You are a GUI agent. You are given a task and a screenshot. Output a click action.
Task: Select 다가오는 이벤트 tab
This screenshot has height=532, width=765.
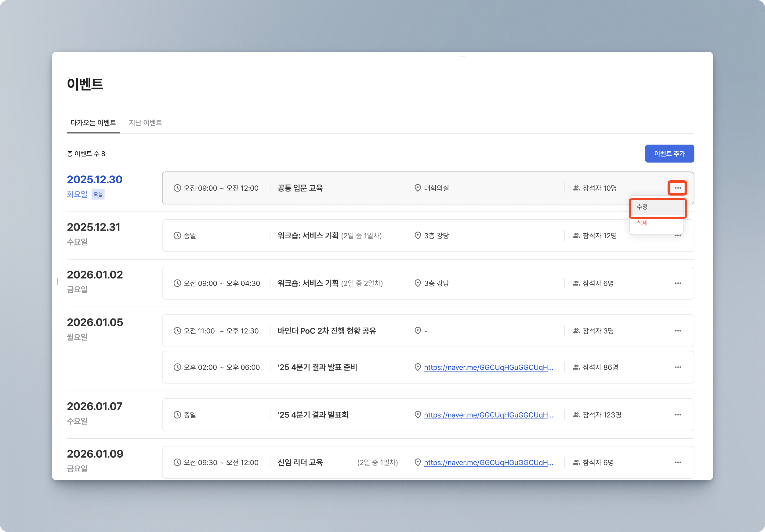point(93,123)
